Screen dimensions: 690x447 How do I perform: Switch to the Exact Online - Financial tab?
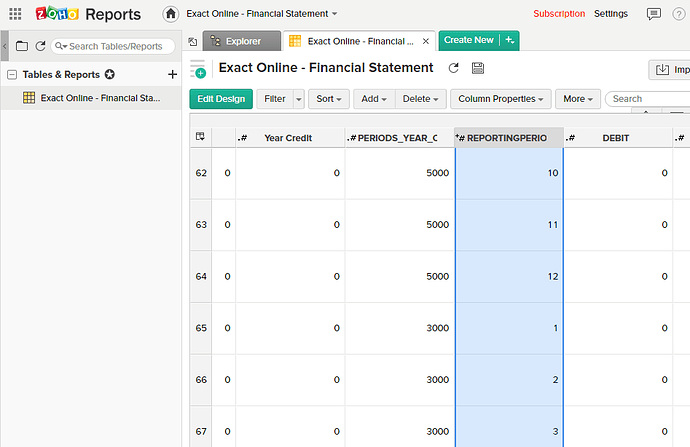tap(360, 41)
